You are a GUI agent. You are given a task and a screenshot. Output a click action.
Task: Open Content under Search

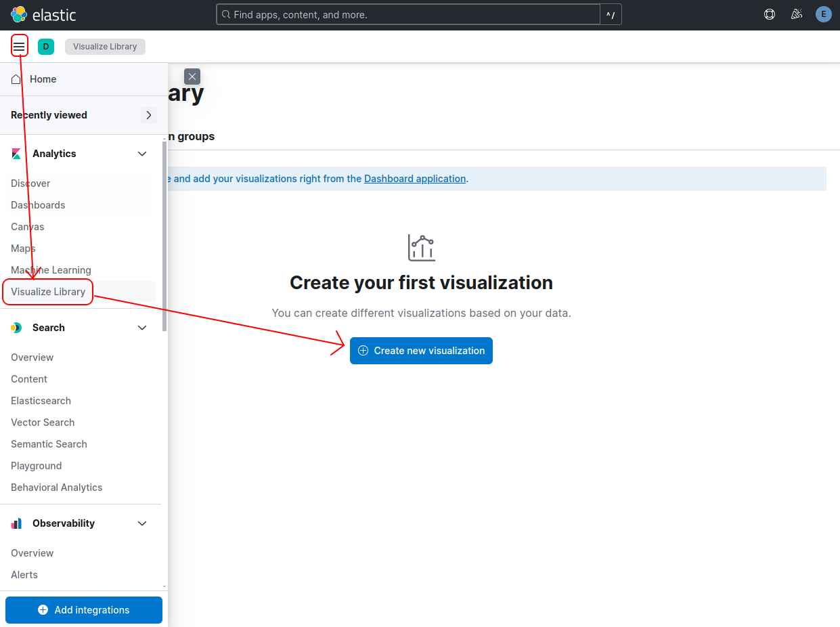pyautogui.click(x=29, y=379)
